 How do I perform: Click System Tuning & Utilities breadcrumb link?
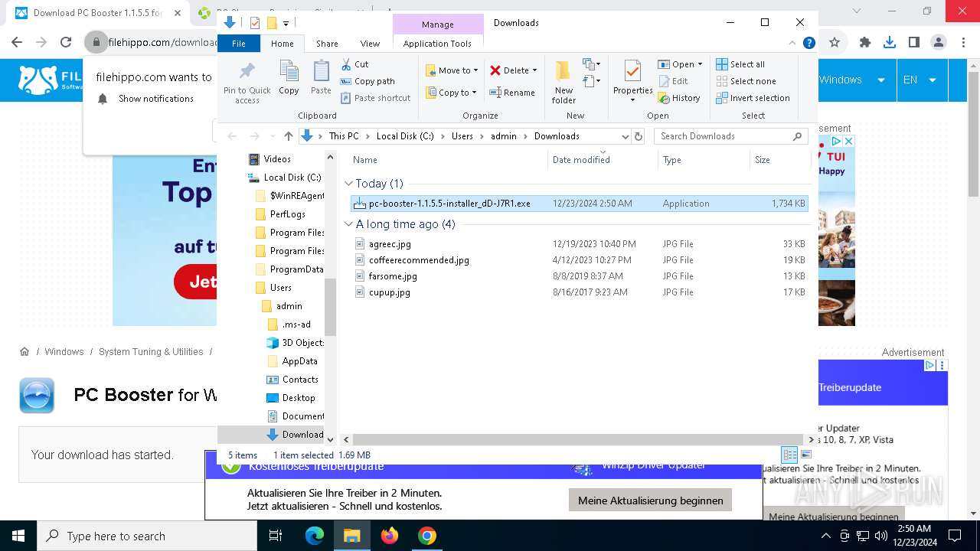coord(151,352)
